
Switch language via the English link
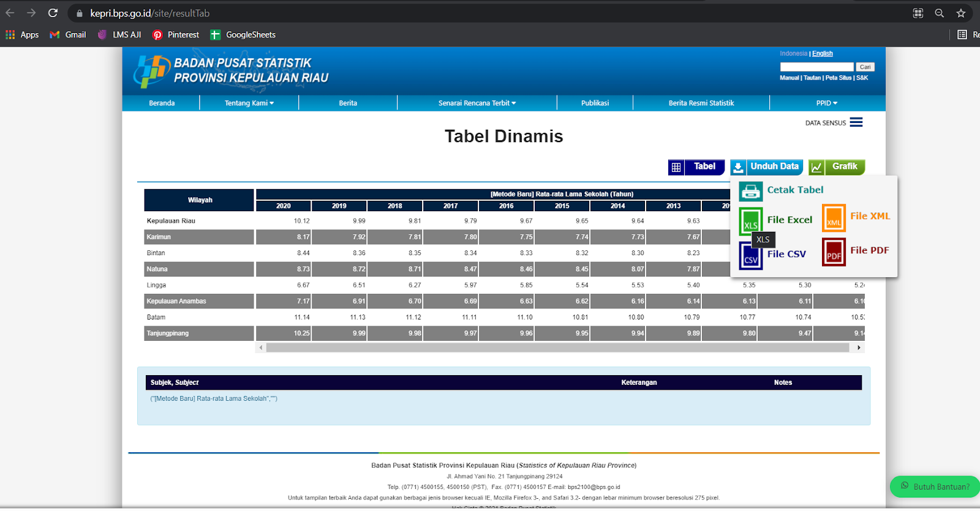[x=822, y=54]
